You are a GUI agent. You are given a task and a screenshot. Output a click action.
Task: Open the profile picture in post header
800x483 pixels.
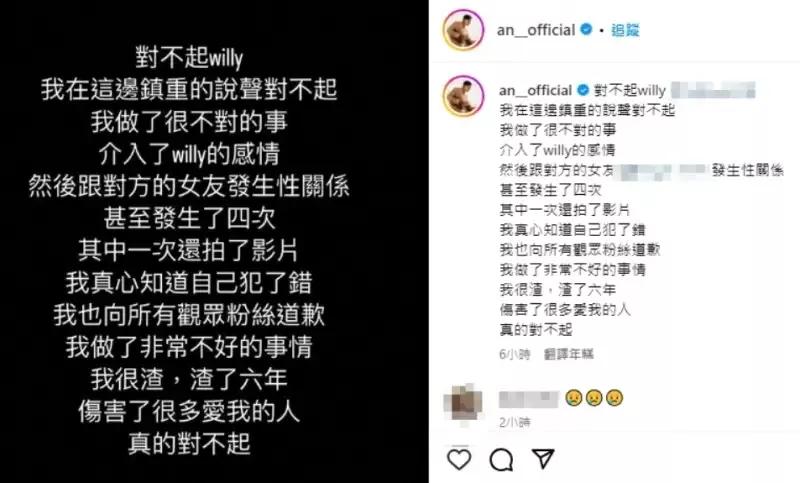coord(463,29)
